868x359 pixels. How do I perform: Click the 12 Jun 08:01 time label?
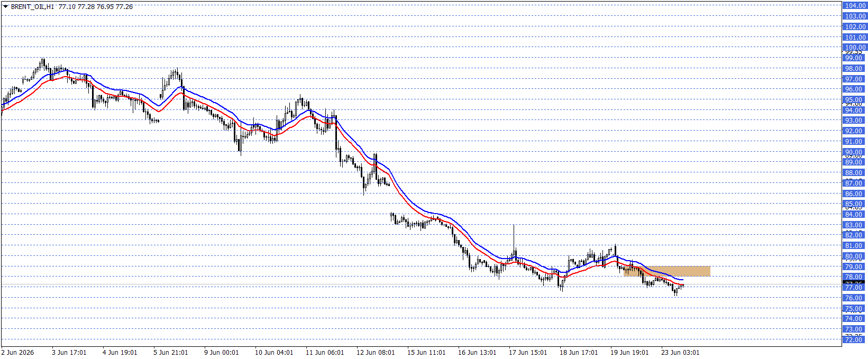[x=376, y=353]
